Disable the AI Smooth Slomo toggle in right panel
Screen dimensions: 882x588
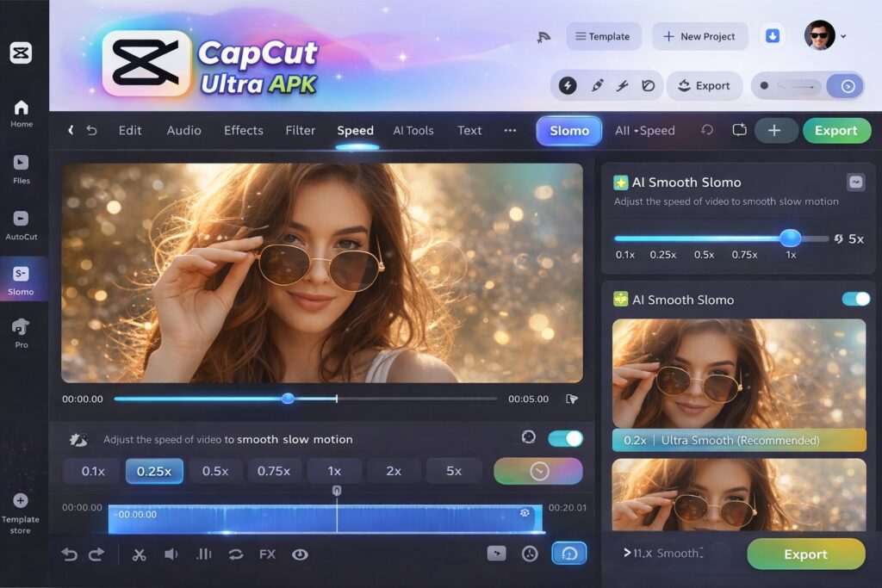coord(855,299)
